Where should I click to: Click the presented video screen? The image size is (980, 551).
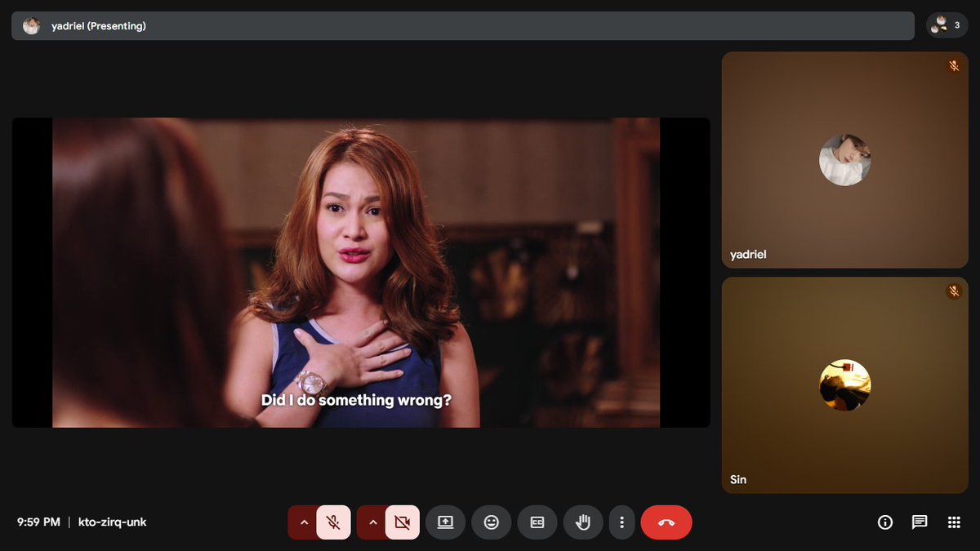361,273
